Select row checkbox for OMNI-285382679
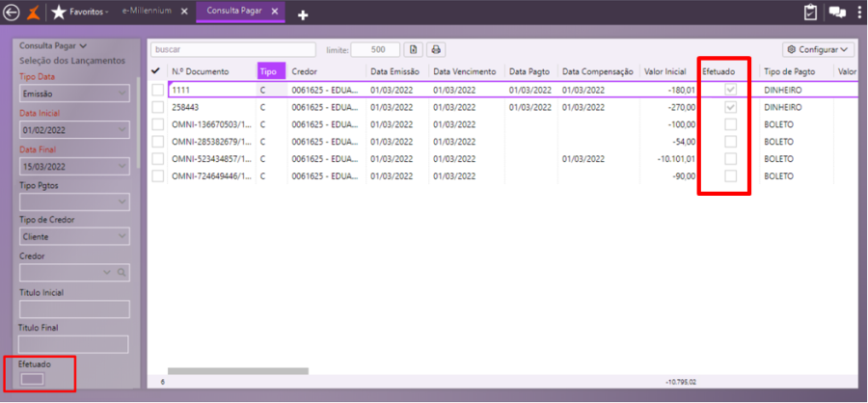The height and width of the screenshot is (403, 868). [158, 142]
